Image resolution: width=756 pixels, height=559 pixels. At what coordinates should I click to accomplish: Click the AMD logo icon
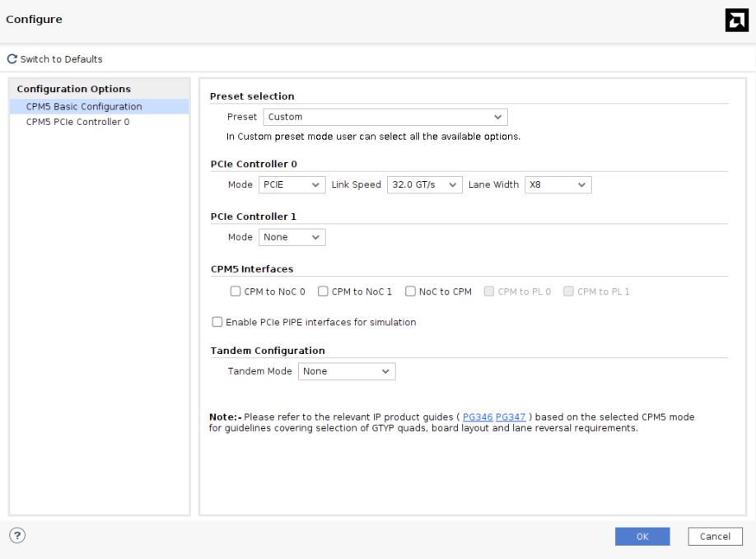(735, 21)
